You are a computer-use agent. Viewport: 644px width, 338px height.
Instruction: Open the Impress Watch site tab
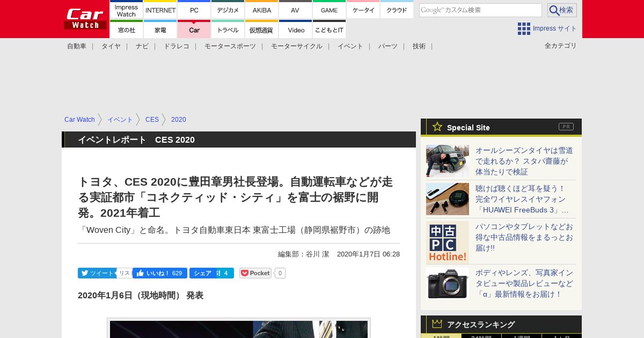126,10
